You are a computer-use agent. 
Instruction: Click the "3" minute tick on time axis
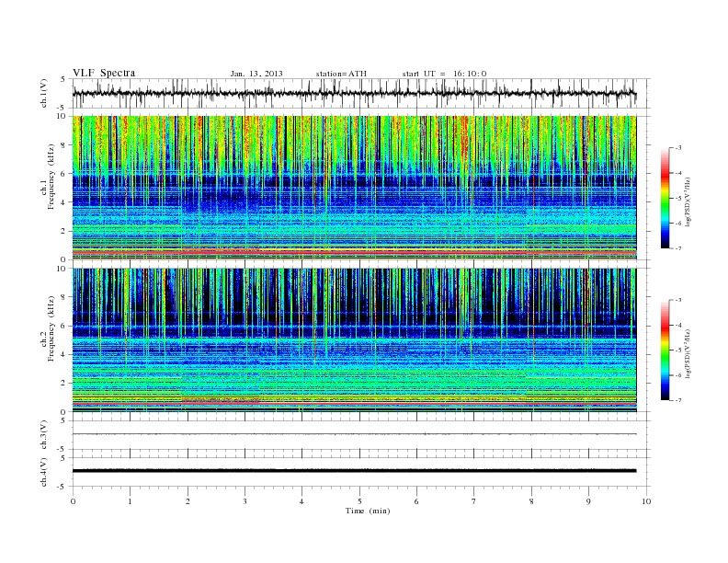click(245, 501)
